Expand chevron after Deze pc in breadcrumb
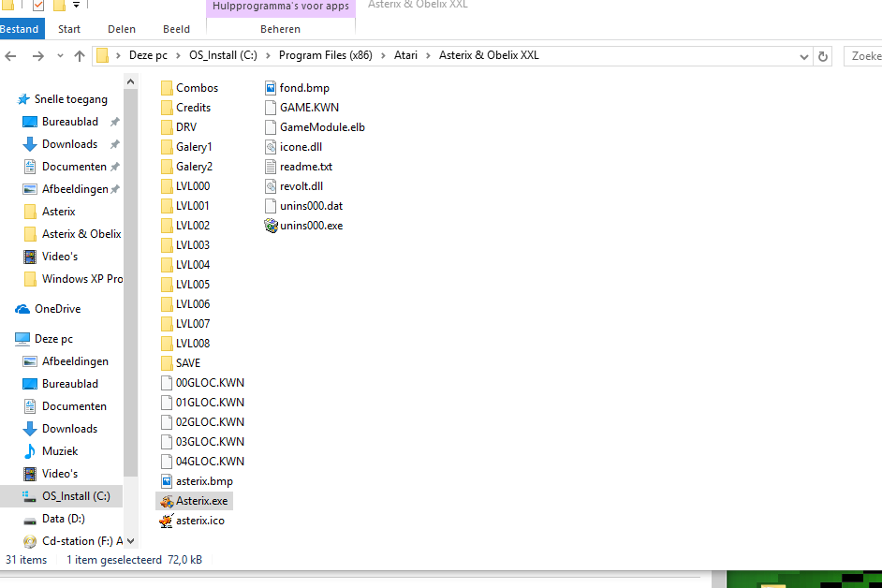The image size is (882, 588). tap(178, 55)
